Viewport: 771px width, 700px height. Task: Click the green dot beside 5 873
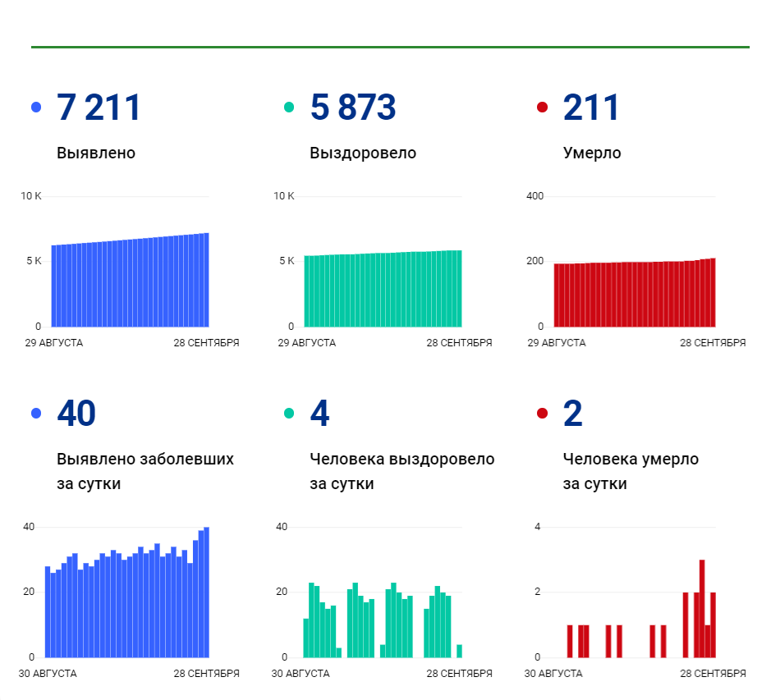[x=289, y=107]
